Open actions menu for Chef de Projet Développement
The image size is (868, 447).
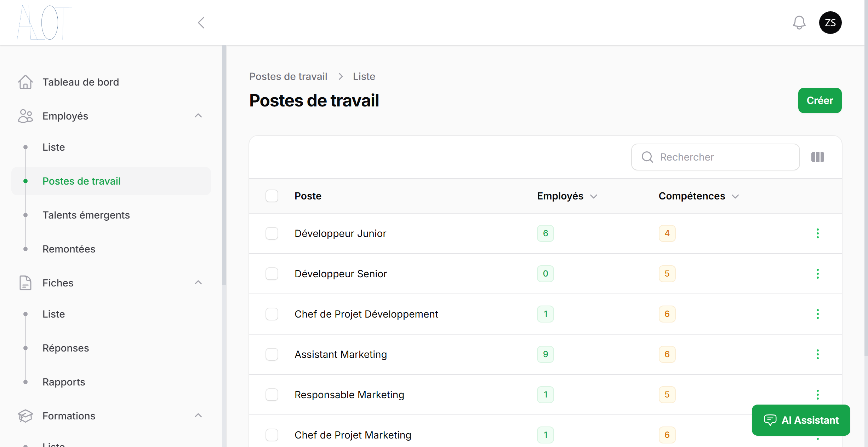point(818,314)
